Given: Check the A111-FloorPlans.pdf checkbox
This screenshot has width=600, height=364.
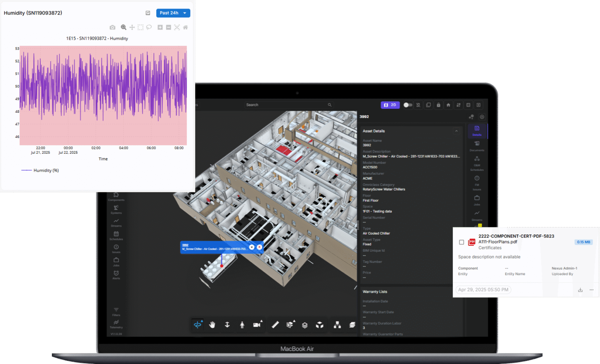Looking at the screenshot, I should click(x=461, y=242).
